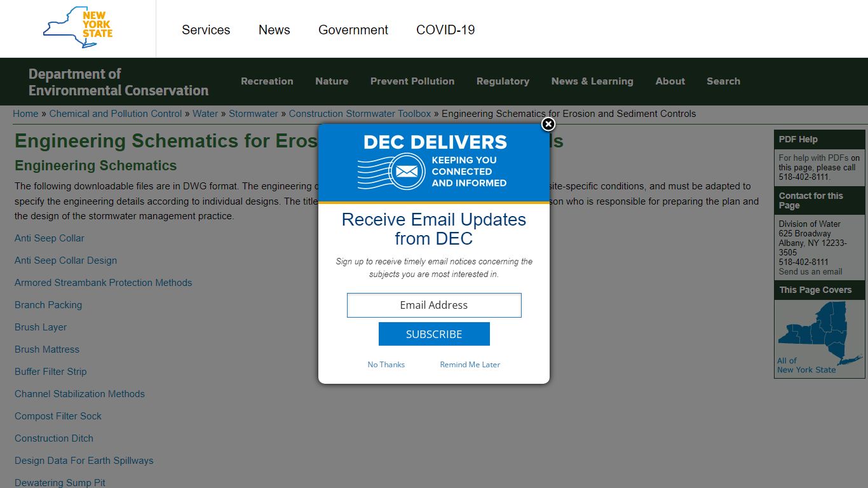The image size is (868, 488).
Task: Open the Government menu item
Action: (x=353, y=30)
